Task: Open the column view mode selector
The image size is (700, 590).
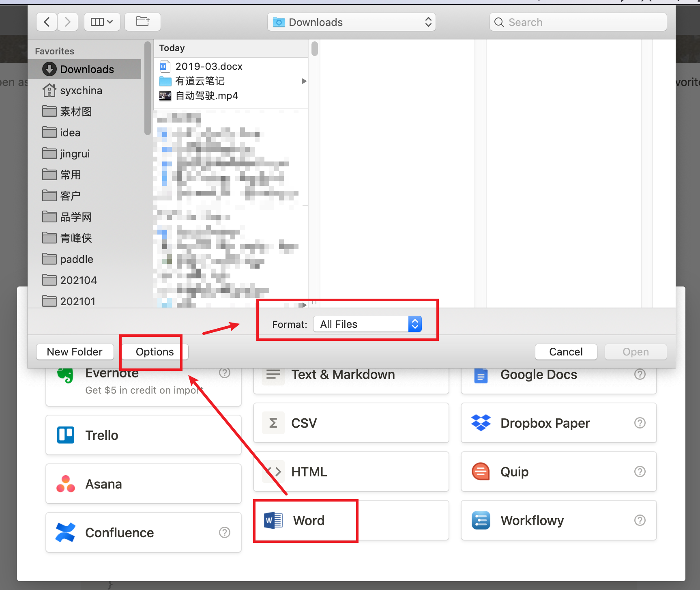Action: click(x=102, y=22)
